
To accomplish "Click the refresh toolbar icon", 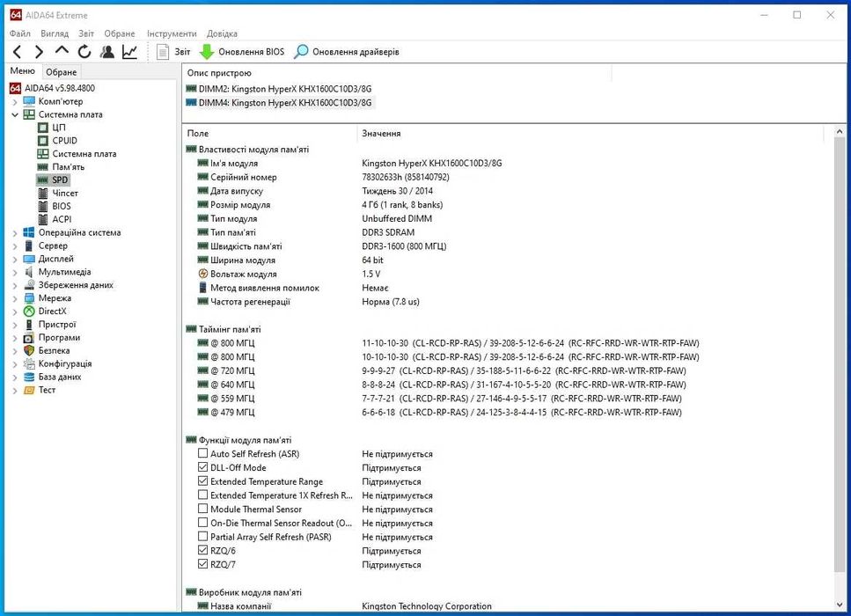I will click(x=84, y=52).
